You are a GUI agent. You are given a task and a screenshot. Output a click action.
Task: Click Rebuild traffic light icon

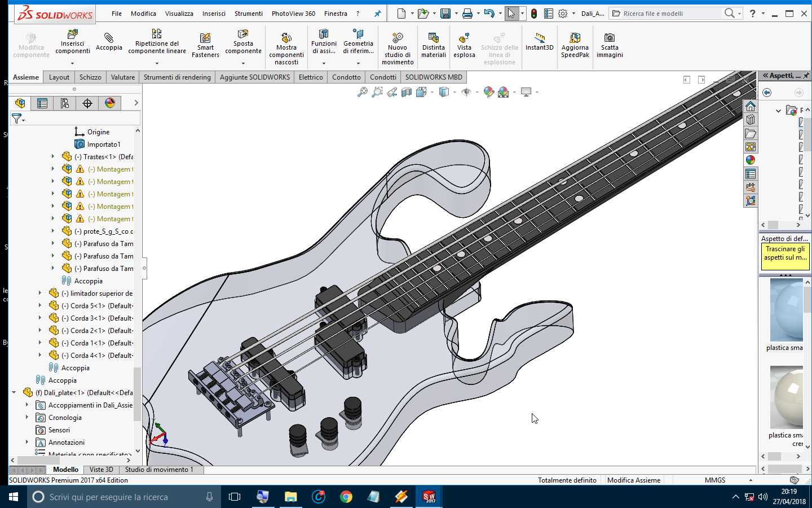coord(534,13)
